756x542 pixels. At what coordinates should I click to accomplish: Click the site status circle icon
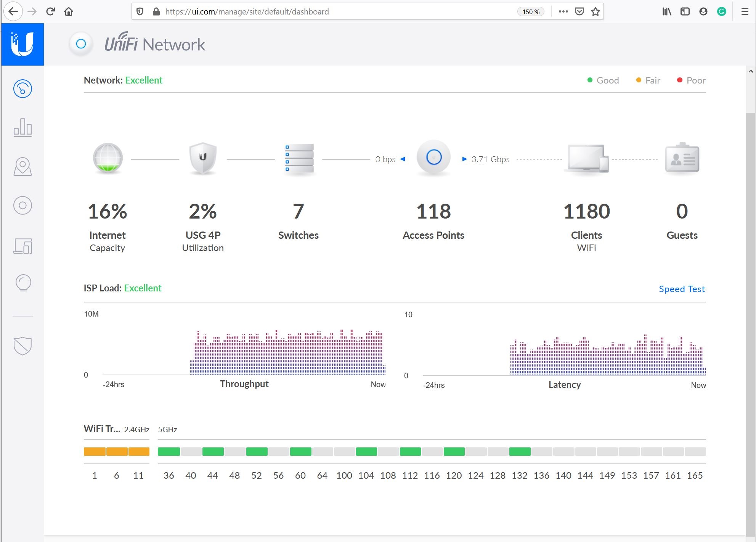81,44
